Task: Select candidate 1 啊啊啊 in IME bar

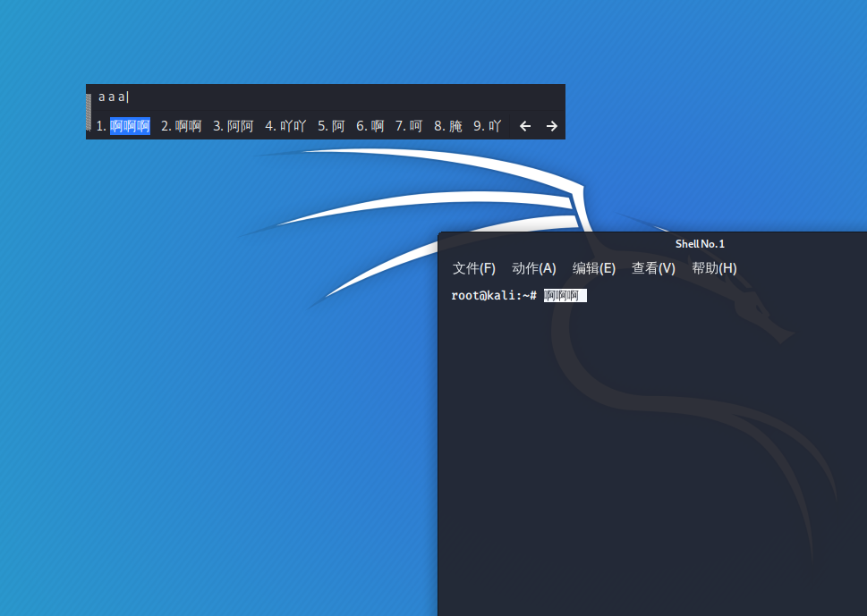Action: (123, 126)
